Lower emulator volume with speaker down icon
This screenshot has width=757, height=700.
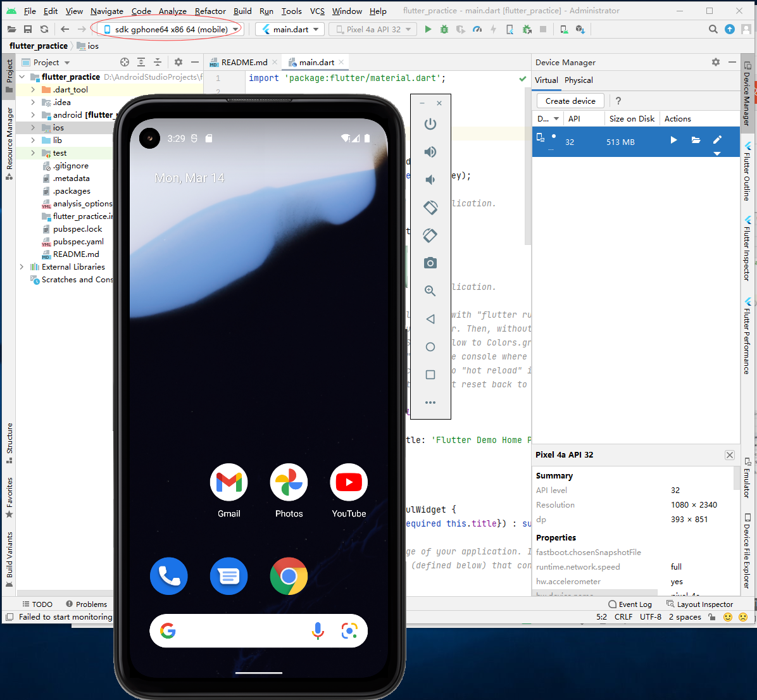click(430, 180)
